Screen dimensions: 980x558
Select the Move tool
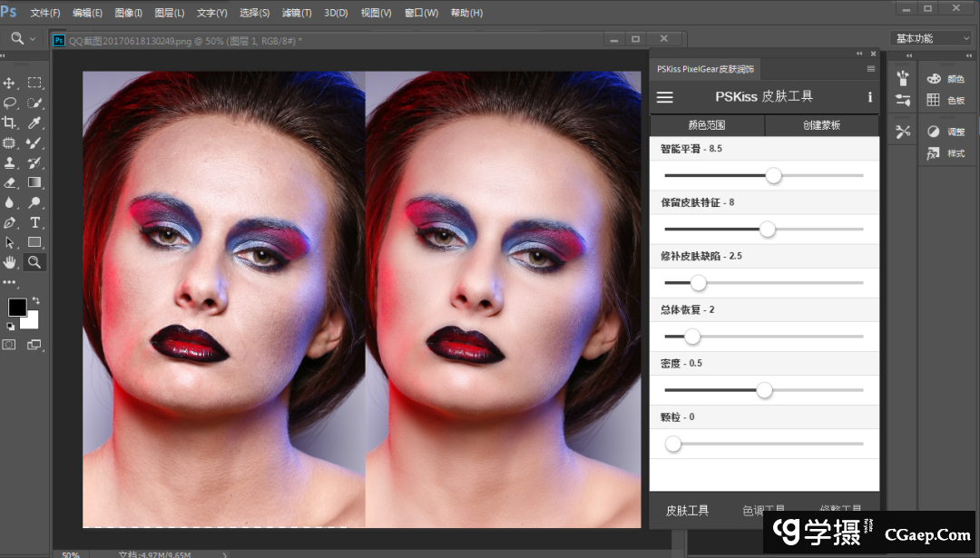10,83
